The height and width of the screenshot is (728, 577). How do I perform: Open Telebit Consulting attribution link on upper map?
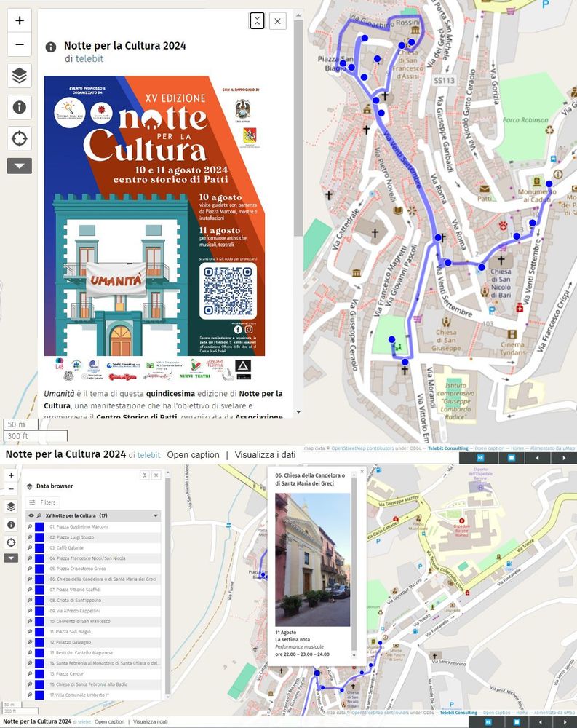(x=448, y=448)
